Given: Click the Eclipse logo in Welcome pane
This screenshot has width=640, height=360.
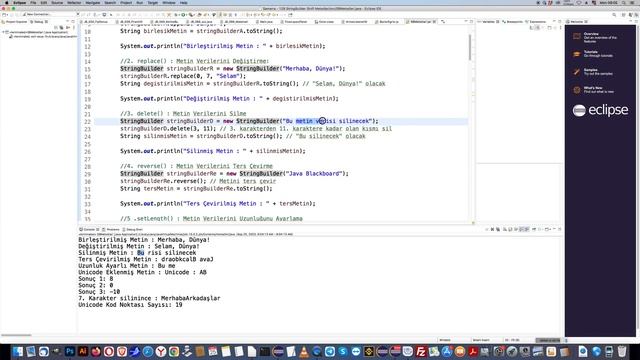Looking at the screenshot, I should (x=600, y=110).
